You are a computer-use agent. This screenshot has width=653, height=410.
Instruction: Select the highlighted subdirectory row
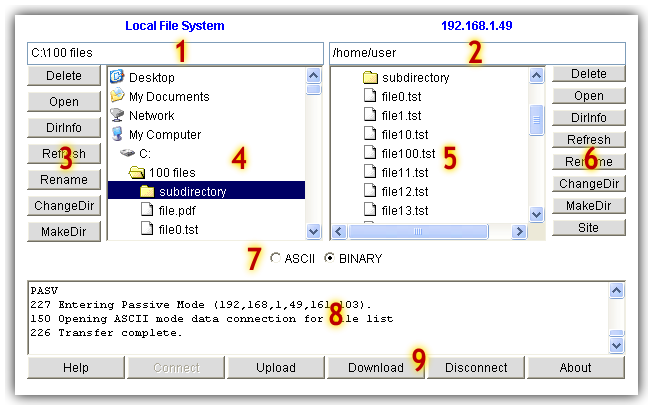(206, 191)
